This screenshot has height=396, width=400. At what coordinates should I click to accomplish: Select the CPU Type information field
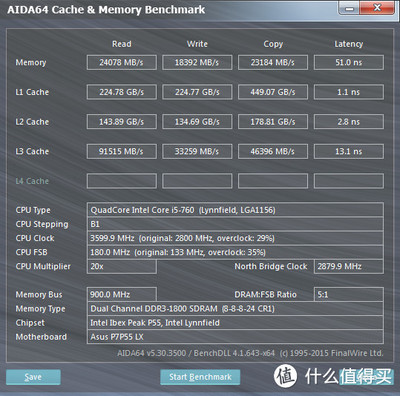[x=235, y=210]
